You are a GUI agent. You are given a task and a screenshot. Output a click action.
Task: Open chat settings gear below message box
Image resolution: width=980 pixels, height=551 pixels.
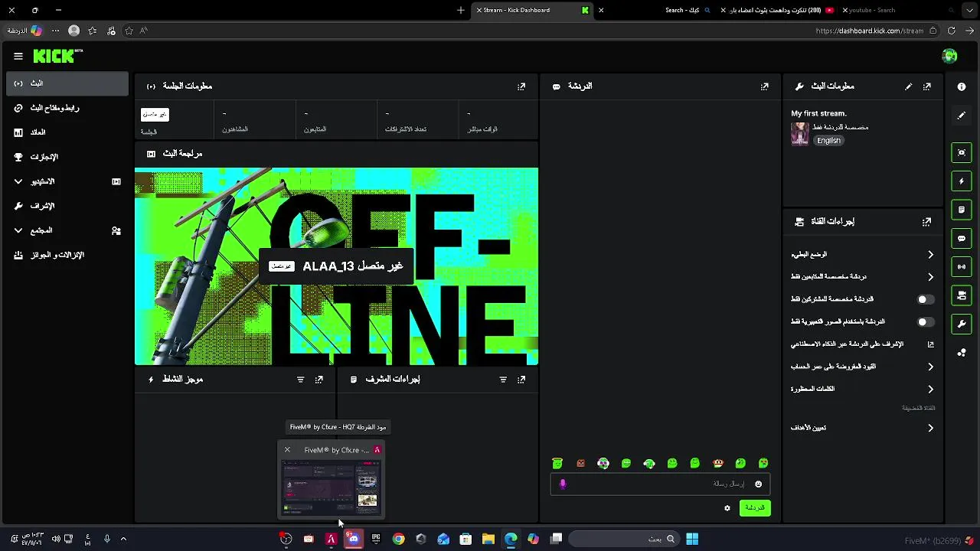coord(727,507)
